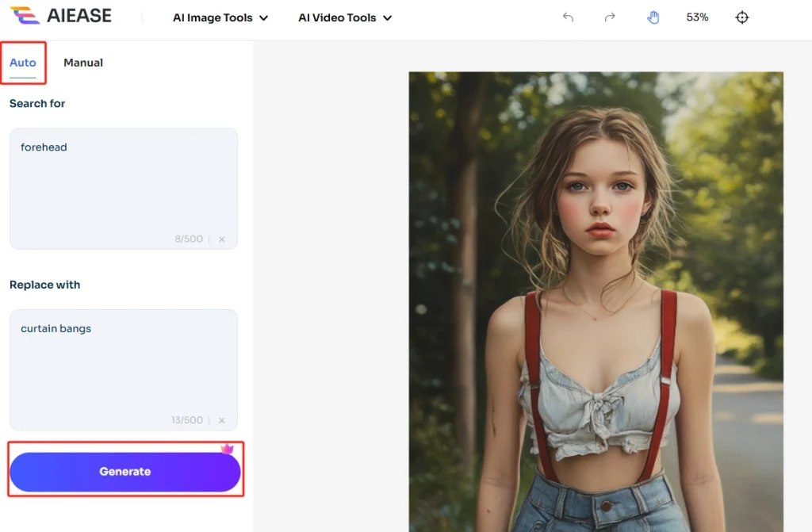This screenshot has height=532, width=812.
Task: Select the generated girl image preview
Action: [x=596, y=300]
